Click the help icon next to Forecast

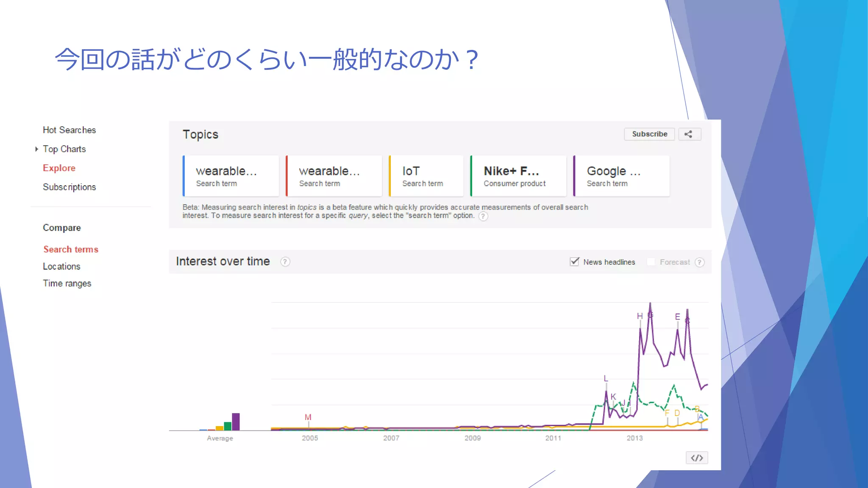(700, 262)
